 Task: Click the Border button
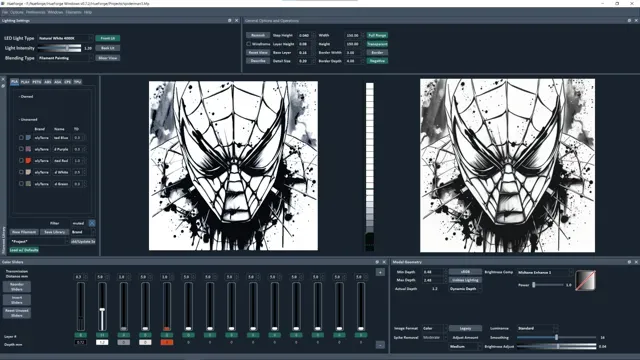tap(377, 53)
